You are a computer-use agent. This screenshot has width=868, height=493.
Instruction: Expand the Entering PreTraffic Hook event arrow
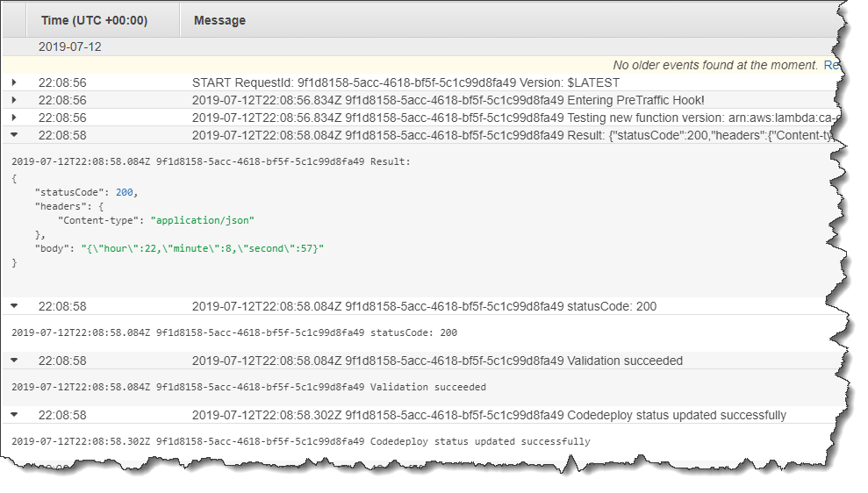[14, 100]
